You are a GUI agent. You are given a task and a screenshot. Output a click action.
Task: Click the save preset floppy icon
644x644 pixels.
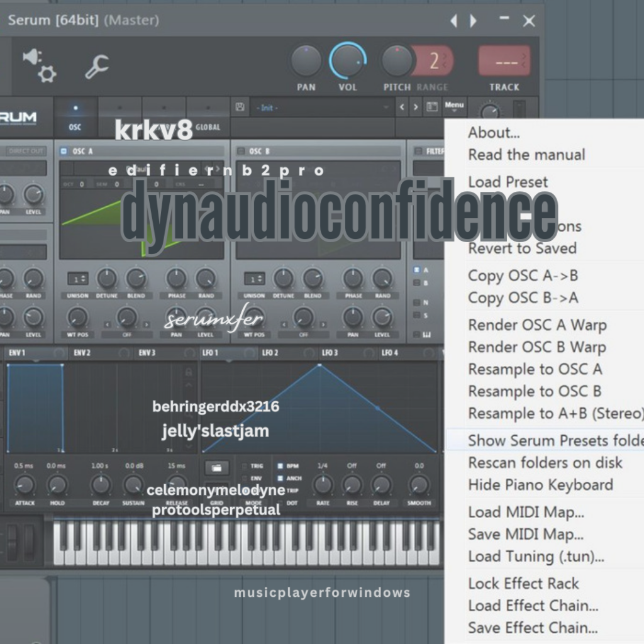240,107
